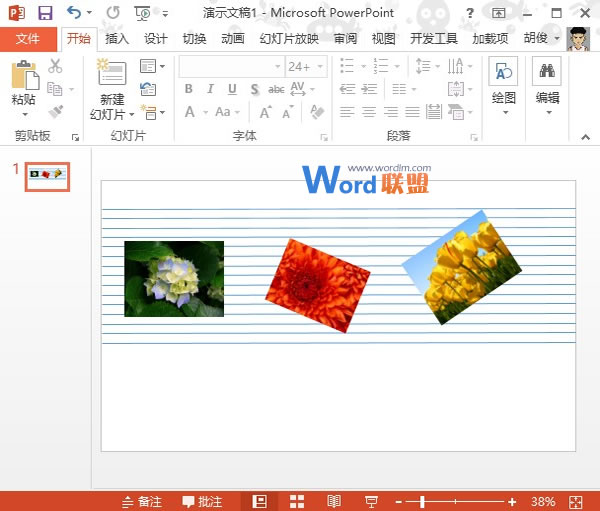The height and width of the screenshot is (511, 600).
Task: Click the Copy icon
Action: coord(55,89)
